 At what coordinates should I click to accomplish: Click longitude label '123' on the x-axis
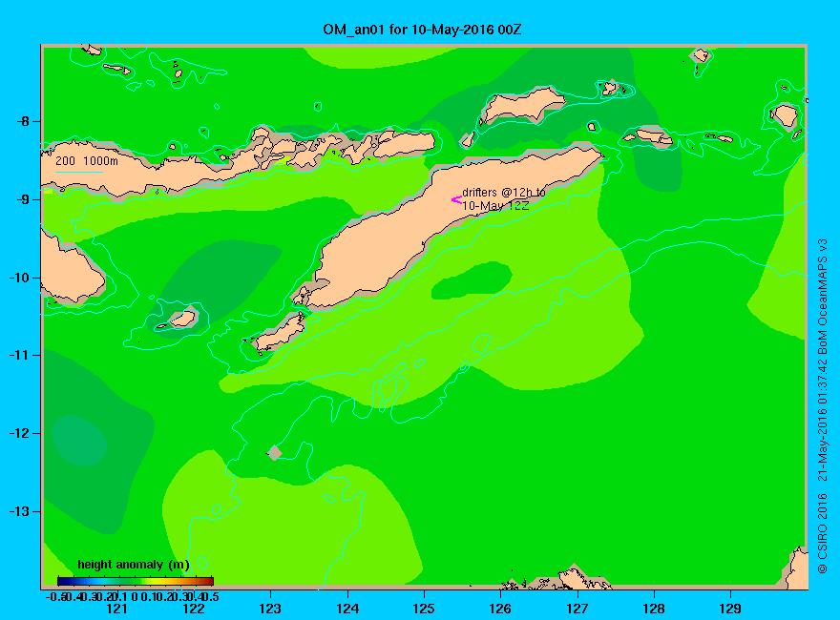click(x=270, y=609)
